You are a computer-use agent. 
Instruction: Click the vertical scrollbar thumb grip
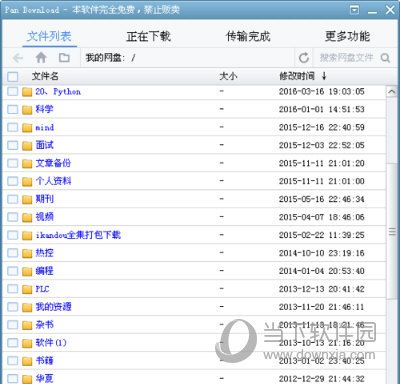[392, 231]
